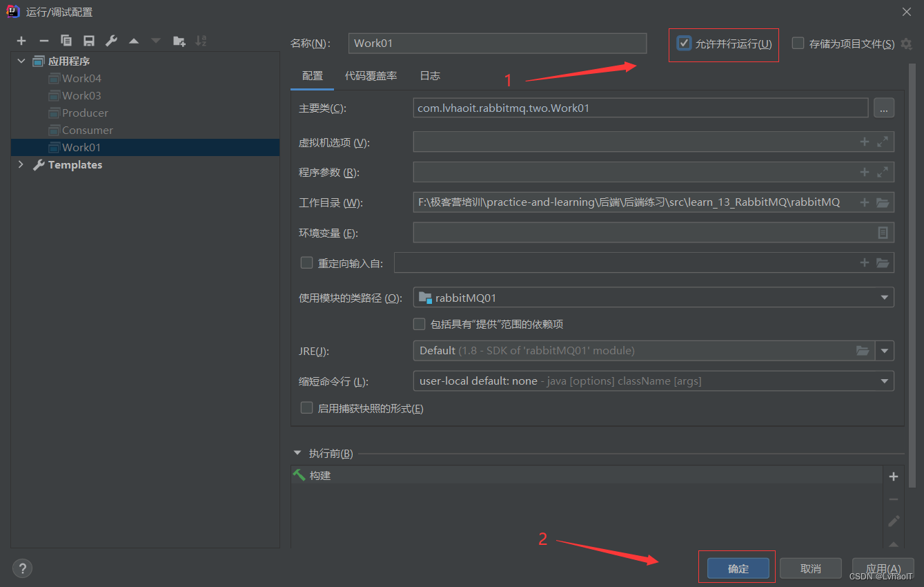The width and height of the screenshot is (924, 587).
Task: Add a before-launch task with the plus icon
Action: [x=894, y=477]
